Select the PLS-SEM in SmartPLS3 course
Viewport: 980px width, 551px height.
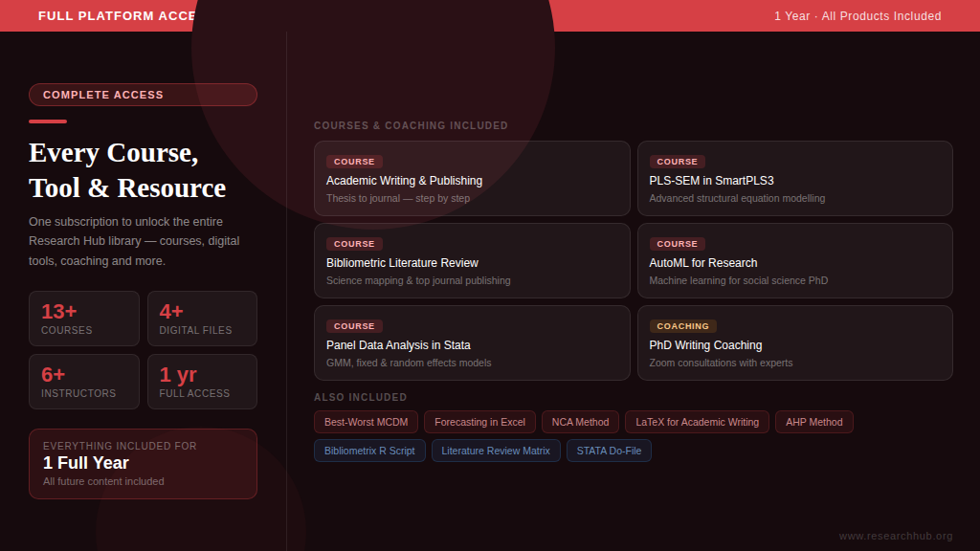(x=794, y=178)
